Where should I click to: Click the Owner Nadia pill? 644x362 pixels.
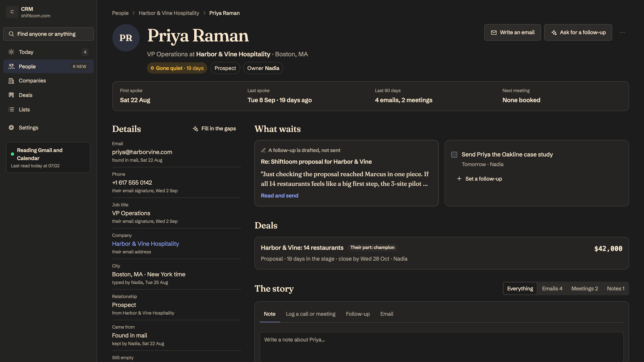[x=263, y=68]
